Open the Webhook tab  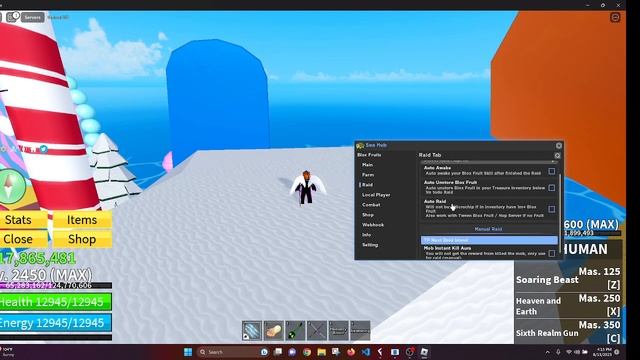[x=373, y=225]
